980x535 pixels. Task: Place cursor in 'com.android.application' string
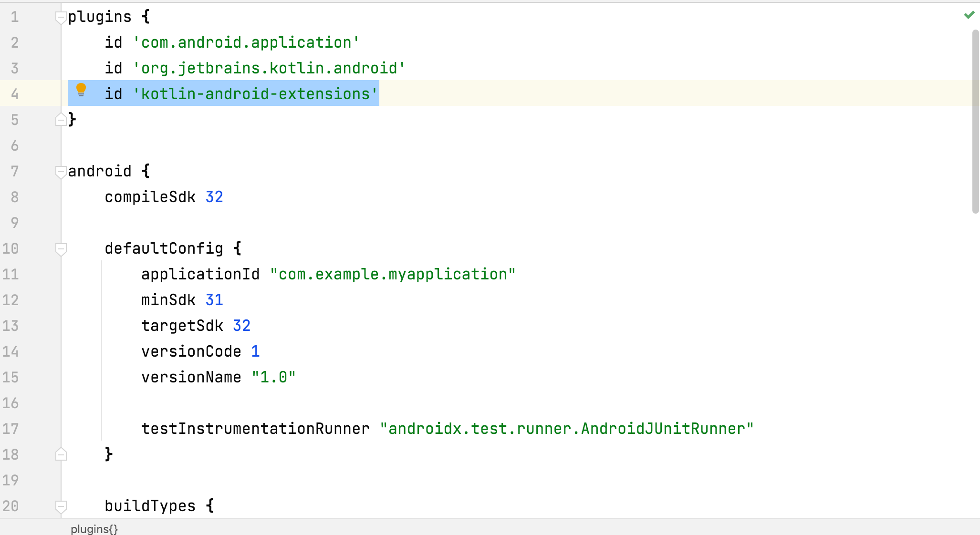(x=246, y=42)
